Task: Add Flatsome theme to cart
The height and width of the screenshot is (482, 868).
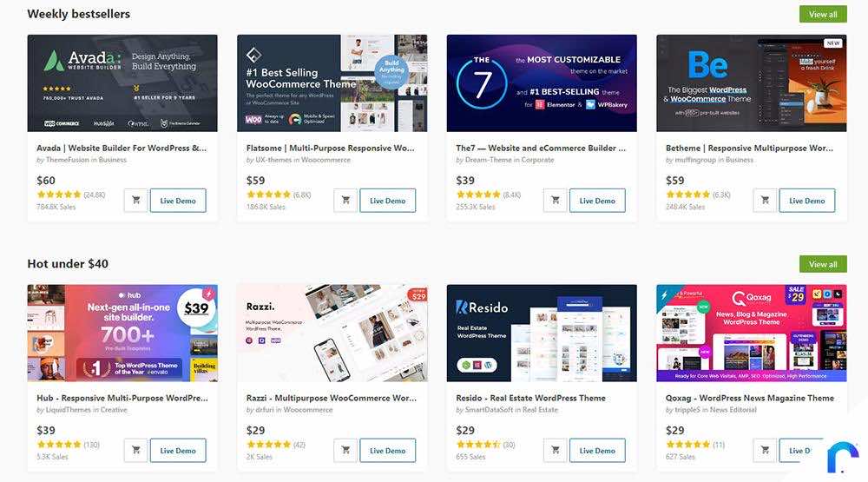Action: 345,201
